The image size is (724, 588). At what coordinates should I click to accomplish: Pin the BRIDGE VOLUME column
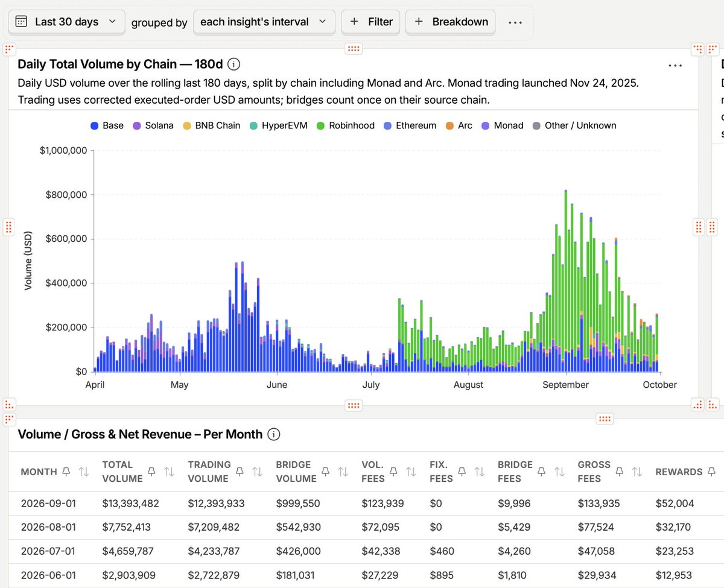click(326, 472)
